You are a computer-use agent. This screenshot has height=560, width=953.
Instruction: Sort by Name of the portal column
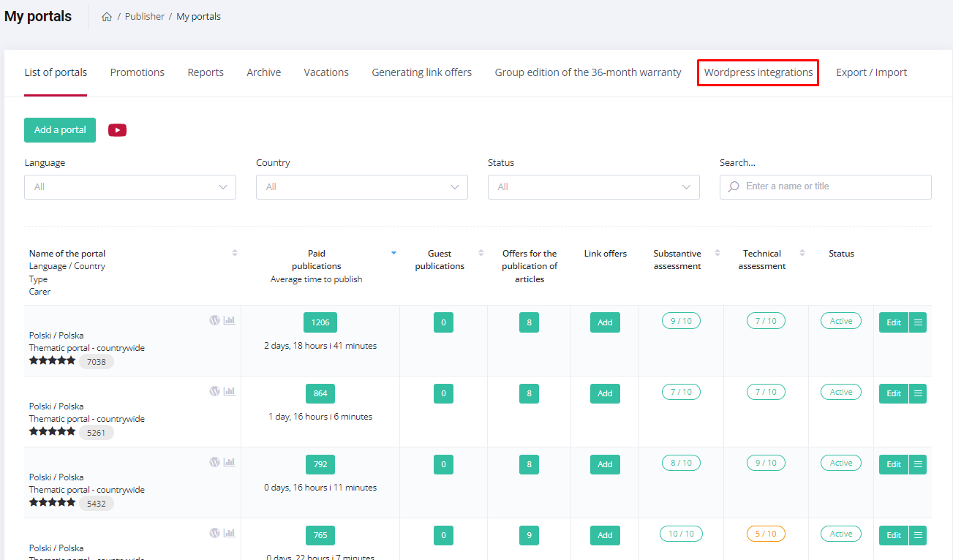coord(235,253)
